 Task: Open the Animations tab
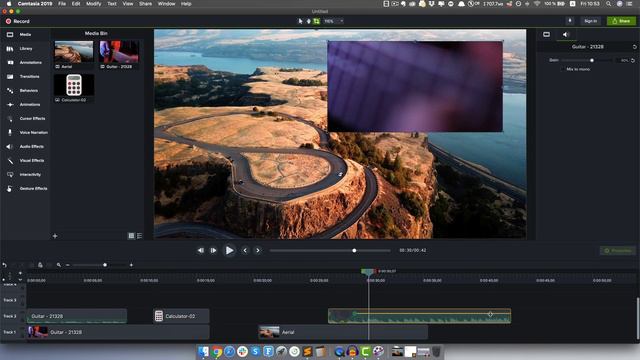[24, 104]
